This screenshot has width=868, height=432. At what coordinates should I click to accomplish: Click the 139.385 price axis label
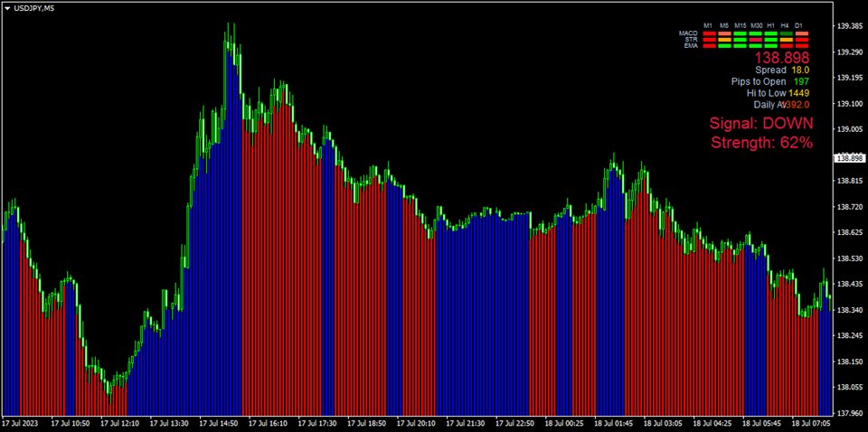click(x=850, y=26)
